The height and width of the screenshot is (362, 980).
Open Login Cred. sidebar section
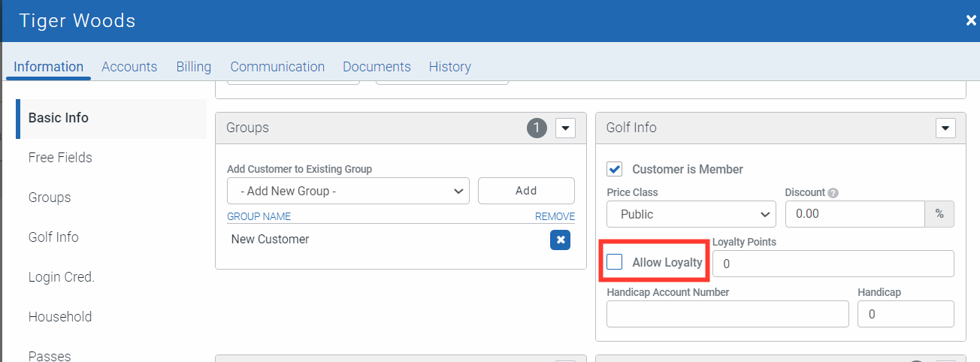(61, 276)
